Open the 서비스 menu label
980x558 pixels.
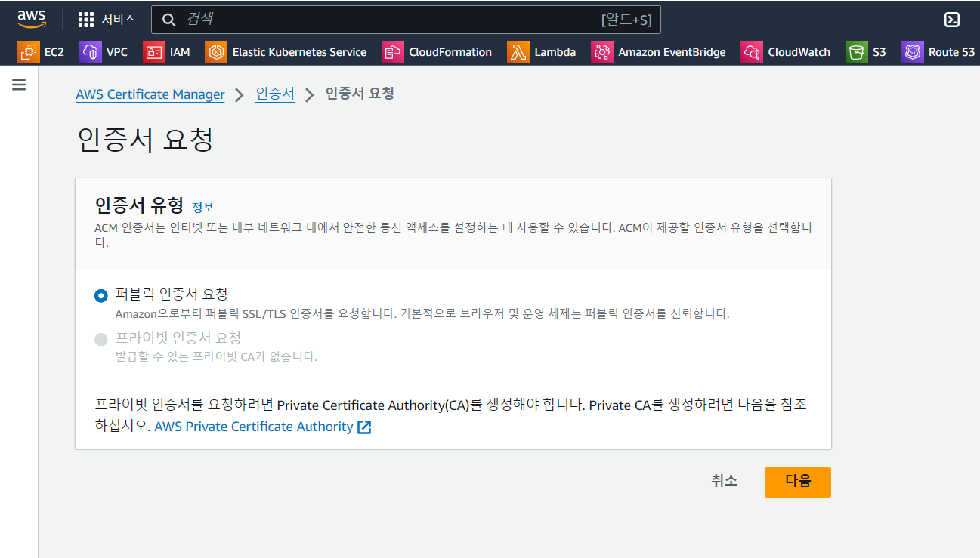click(119, 20)
